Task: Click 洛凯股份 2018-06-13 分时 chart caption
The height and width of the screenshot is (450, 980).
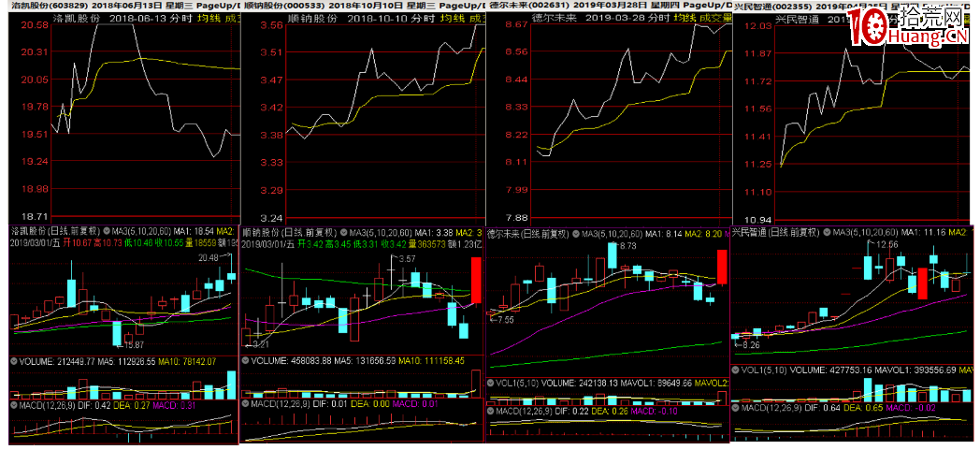Action: 123,19
